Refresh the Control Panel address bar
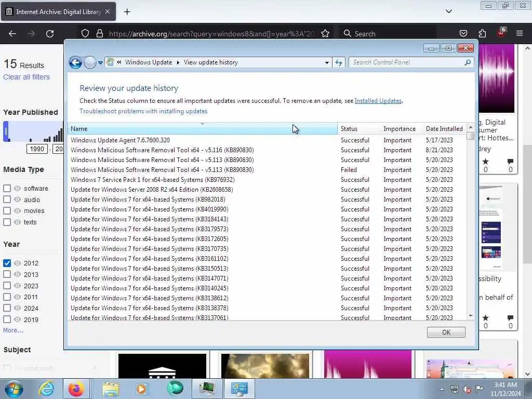The image size is (532, 399). [339, 62]
